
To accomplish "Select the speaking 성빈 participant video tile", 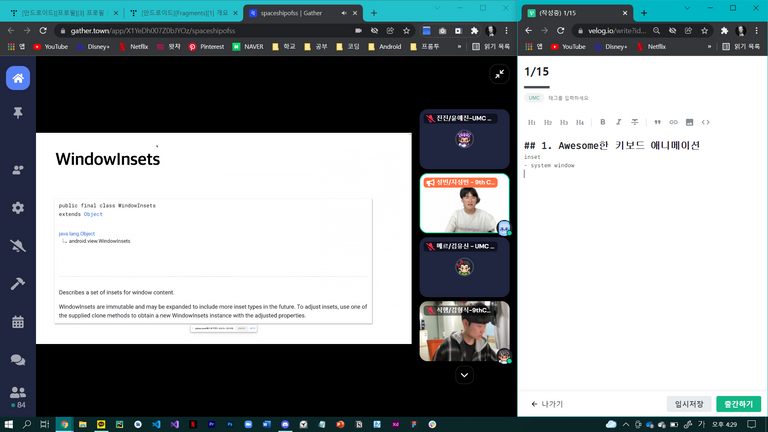I will pos(464,203).
